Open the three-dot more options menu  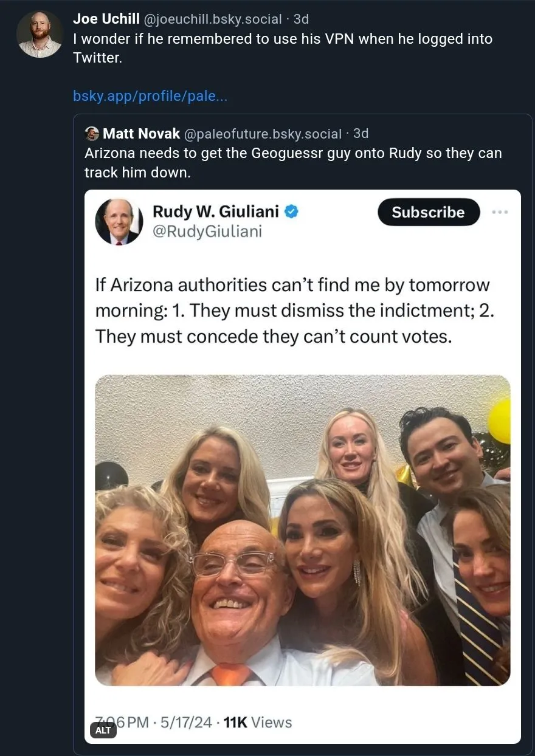[500, 212]
